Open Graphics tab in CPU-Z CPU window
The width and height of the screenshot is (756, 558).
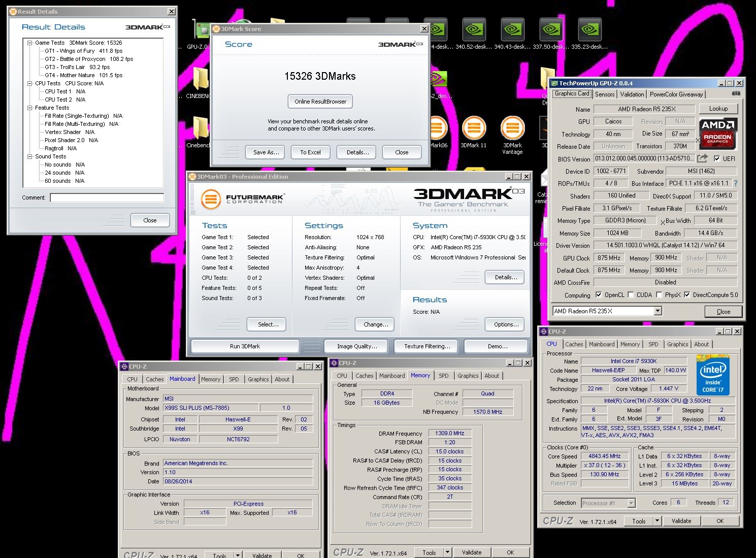coord(678,344)
